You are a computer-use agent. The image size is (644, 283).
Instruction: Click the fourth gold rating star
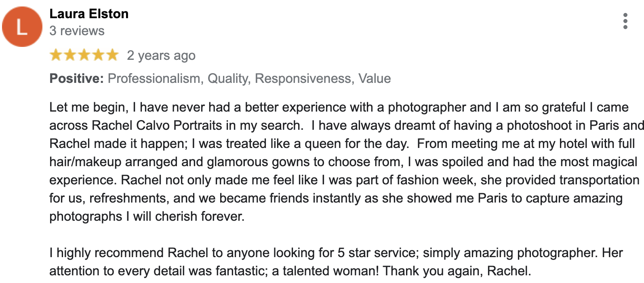coord(98,55)
